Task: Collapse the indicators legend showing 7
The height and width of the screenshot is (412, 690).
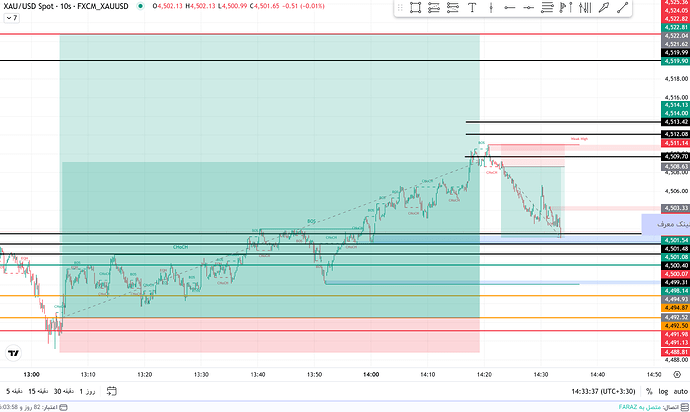Action: [12, 18]
